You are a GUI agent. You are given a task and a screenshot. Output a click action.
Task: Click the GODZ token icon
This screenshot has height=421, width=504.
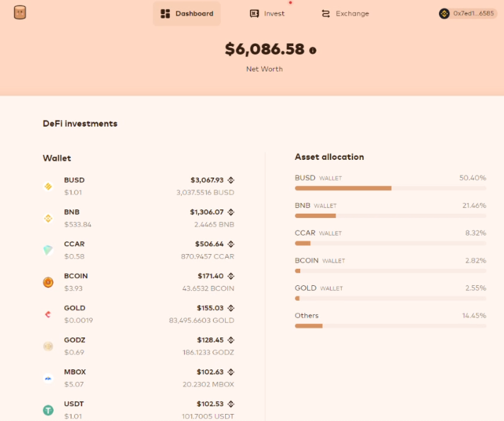click(48, 346)
